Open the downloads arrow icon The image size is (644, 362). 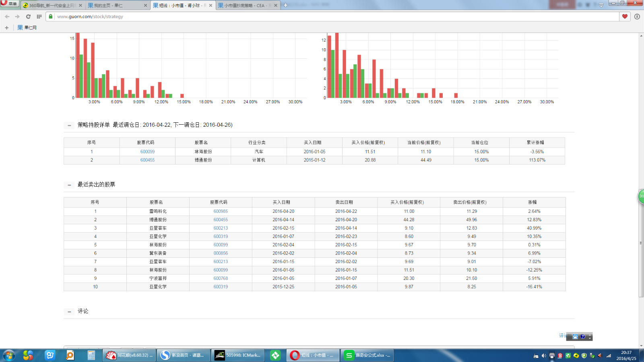point(637,16)
